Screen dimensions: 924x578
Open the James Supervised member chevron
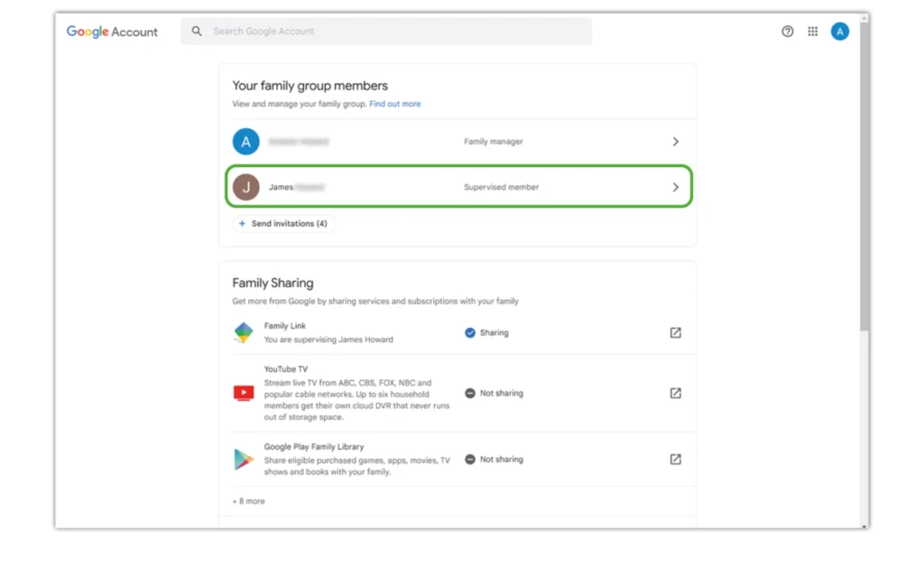point(675,187)
